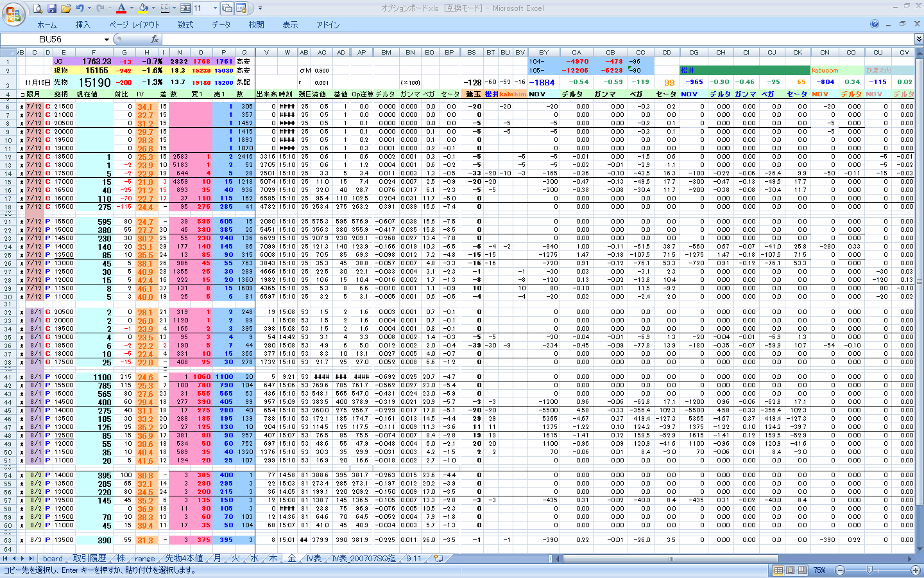
Task: Open Customize Quick Access Toolbar dropdown
Action: (x=260, y=8)
